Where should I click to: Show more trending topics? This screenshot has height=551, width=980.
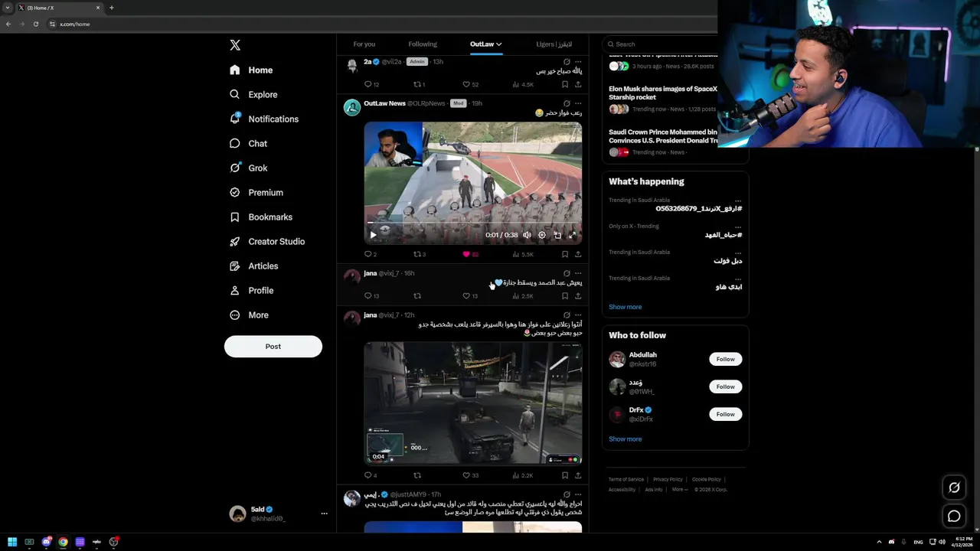pyautogui.click(x=626, y=307)
